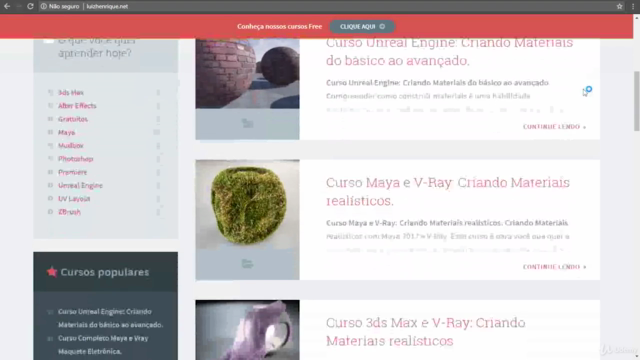Open the Photoshop category
This screenshot has width=640, height=360.
point(76,159)
